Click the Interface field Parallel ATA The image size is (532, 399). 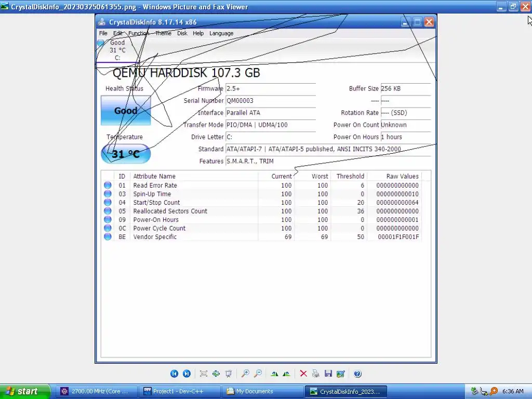271,113
